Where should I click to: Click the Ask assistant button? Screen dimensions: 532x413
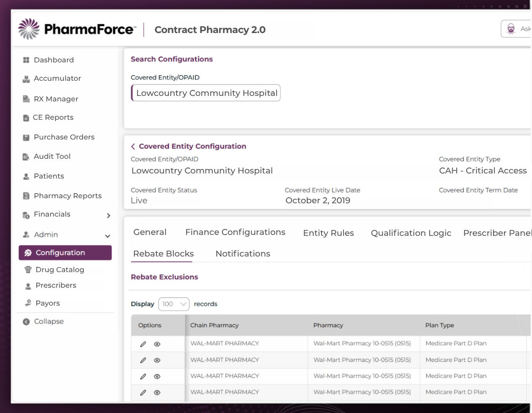pyautogui.click(x=515, y=29)
